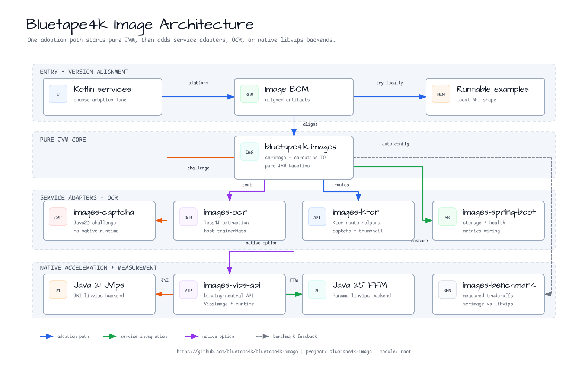This screenshot has height=365, width=588.
Task: Select the images-ocr title
Action: pos(226,212)
